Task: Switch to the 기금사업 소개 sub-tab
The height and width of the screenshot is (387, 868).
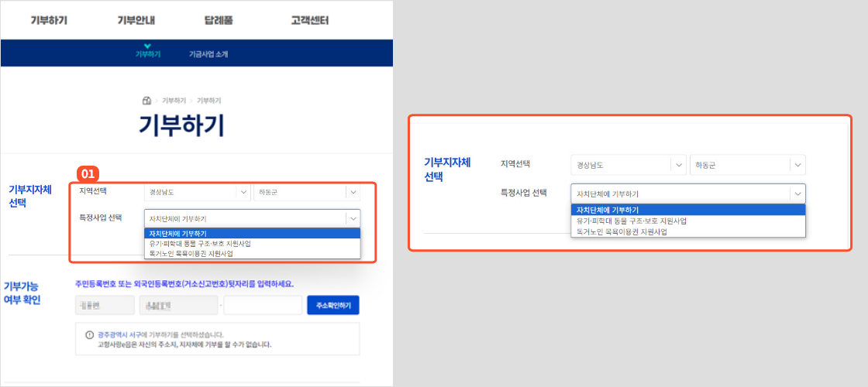Action: [x=208, y=54]
